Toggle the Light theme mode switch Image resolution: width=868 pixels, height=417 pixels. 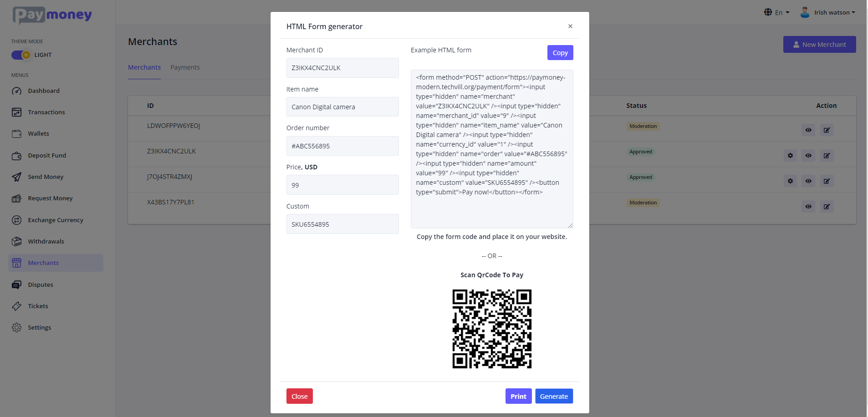[20, 55]
